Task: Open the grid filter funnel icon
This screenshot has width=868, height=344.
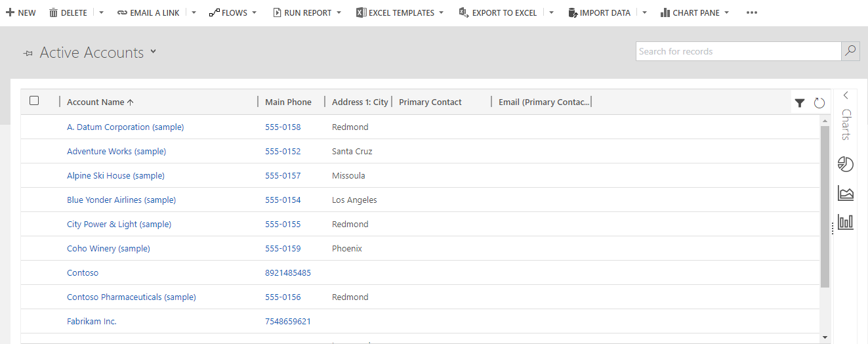Action: 800,102
